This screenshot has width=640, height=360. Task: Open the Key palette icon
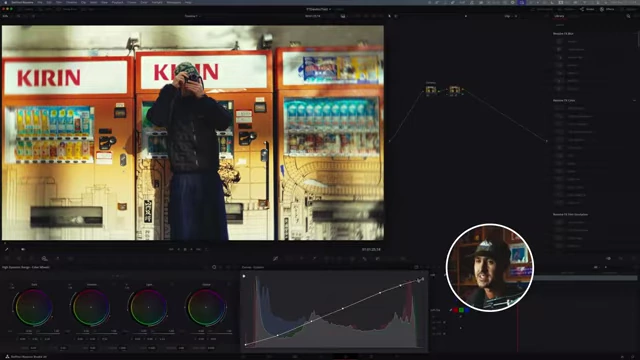coord(378,258)
